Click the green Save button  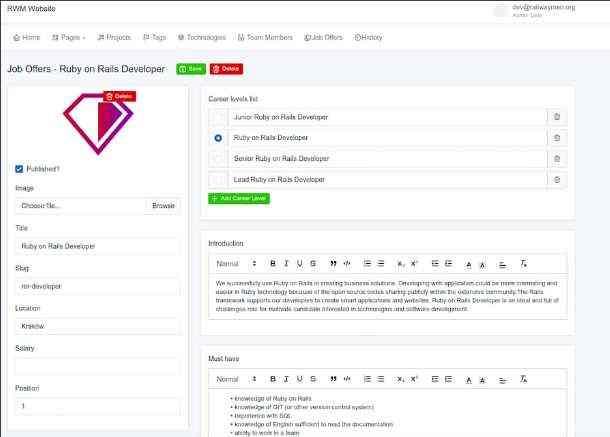pyautogui.click(x=191, y=69)
